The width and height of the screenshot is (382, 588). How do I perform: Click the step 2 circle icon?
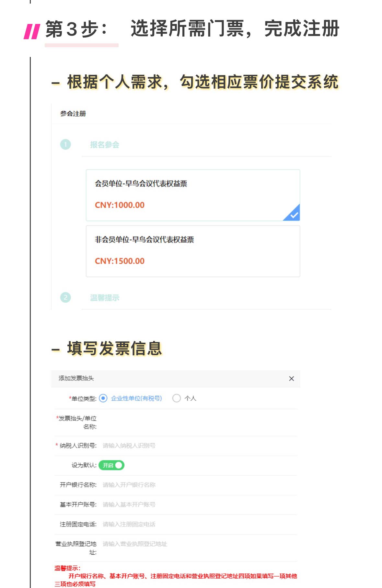65,297
